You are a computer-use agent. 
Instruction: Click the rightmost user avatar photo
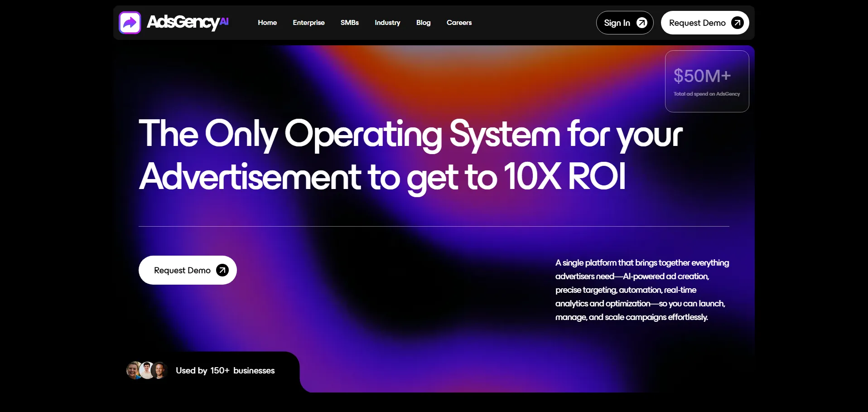(159, 370)
